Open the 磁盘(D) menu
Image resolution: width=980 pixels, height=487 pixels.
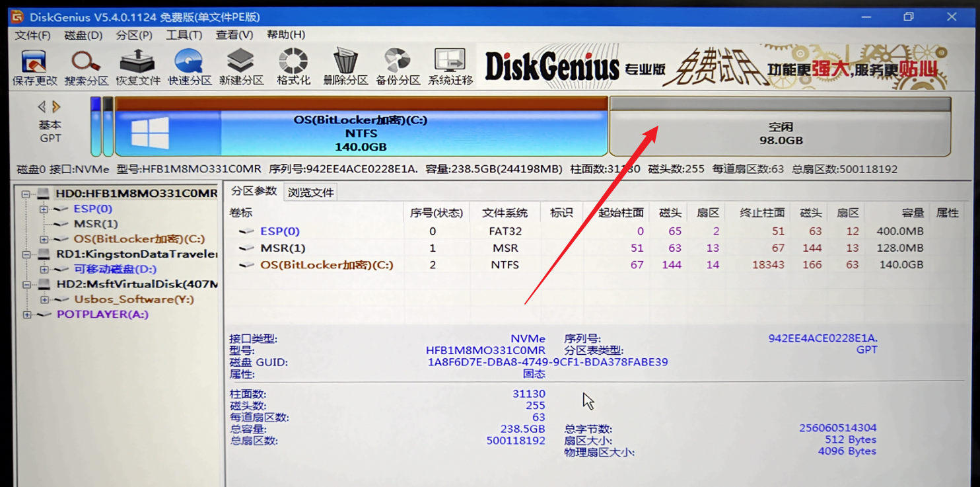coord(83,35)
